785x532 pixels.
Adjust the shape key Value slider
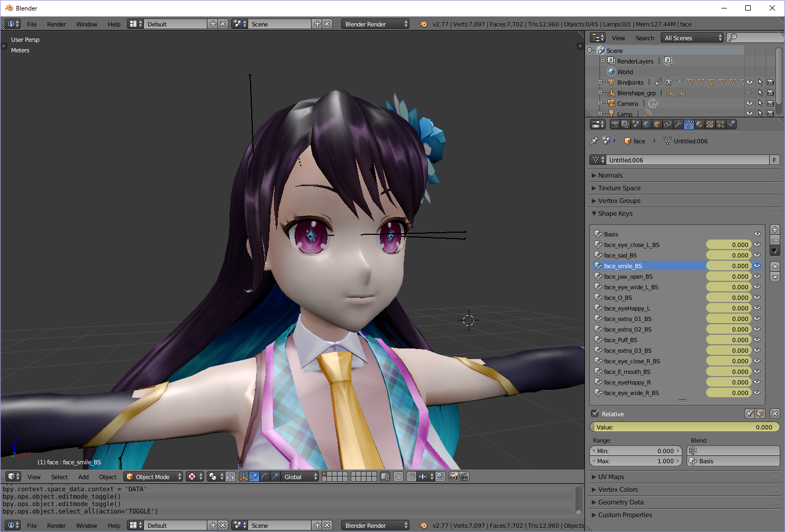(x=684, y=427)
